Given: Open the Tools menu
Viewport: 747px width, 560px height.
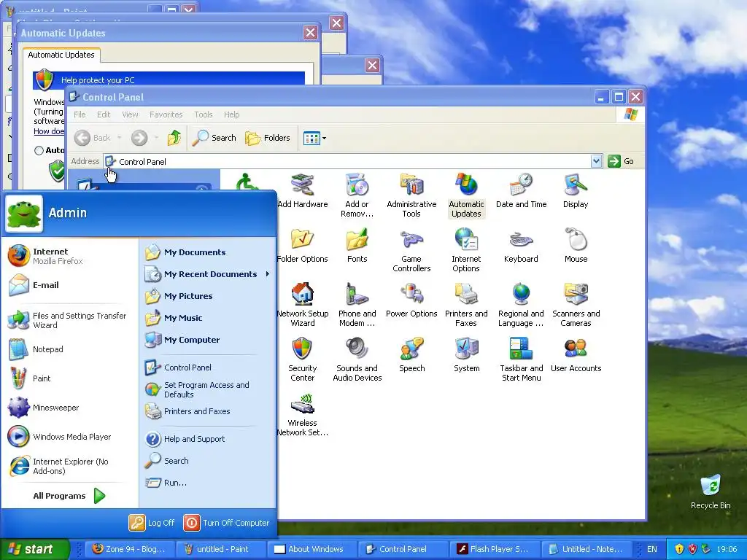Looking at the screenshot, I should click(203, 114).
